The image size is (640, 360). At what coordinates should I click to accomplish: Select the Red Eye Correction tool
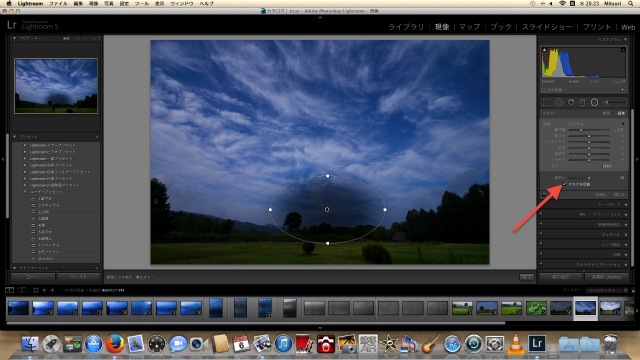(x=571, y=102)
